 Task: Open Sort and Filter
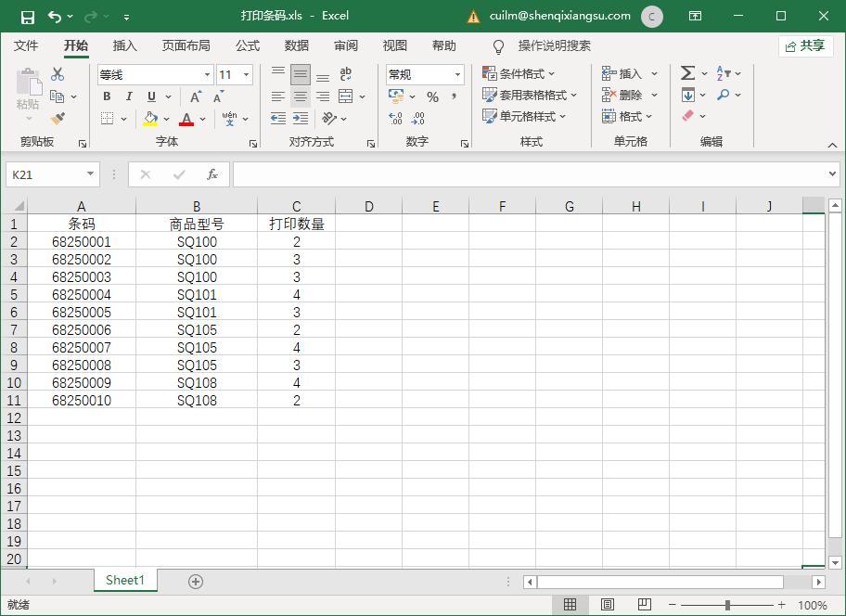coord(723,72)
